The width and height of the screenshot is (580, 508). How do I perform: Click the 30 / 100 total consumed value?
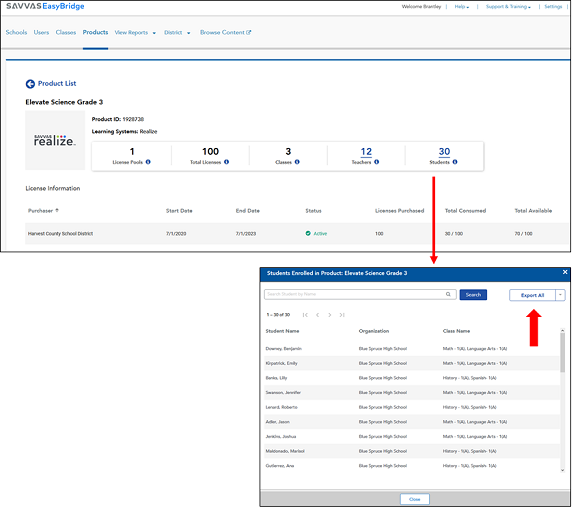[453, 233]
